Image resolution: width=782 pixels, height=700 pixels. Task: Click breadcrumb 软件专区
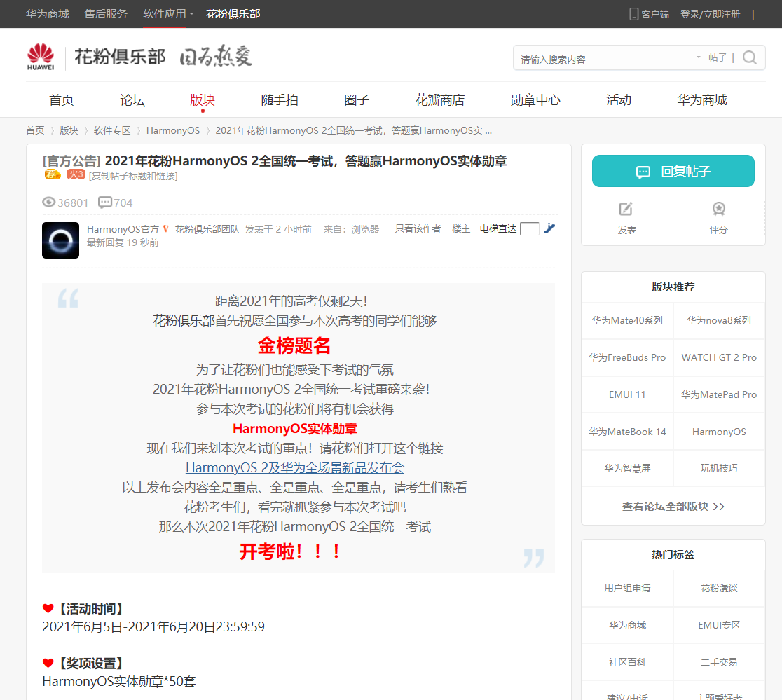coord(111,130)
